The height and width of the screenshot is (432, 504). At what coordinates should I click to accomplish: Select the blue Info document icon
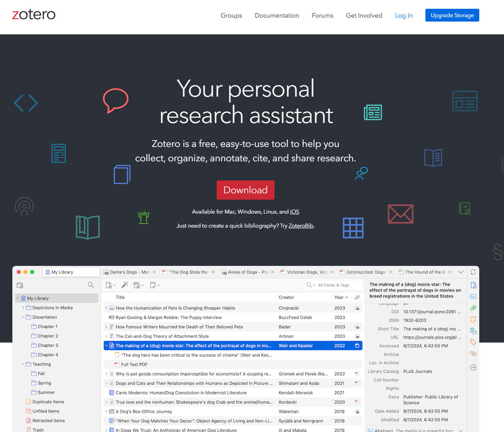click(x=473, y=285)
